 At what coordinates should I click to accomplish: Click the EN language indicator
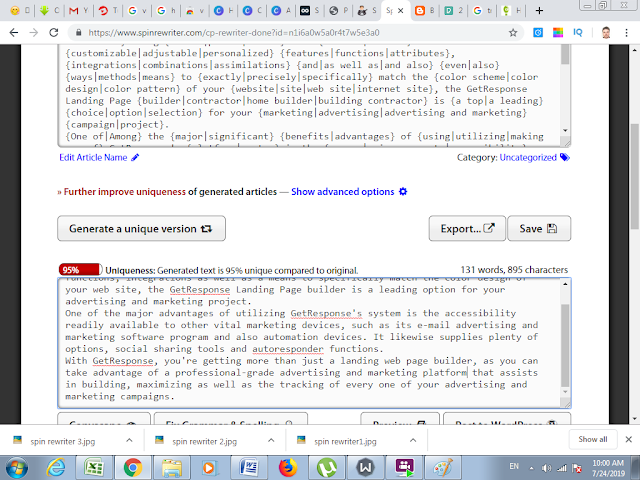(x=514, y=466)
